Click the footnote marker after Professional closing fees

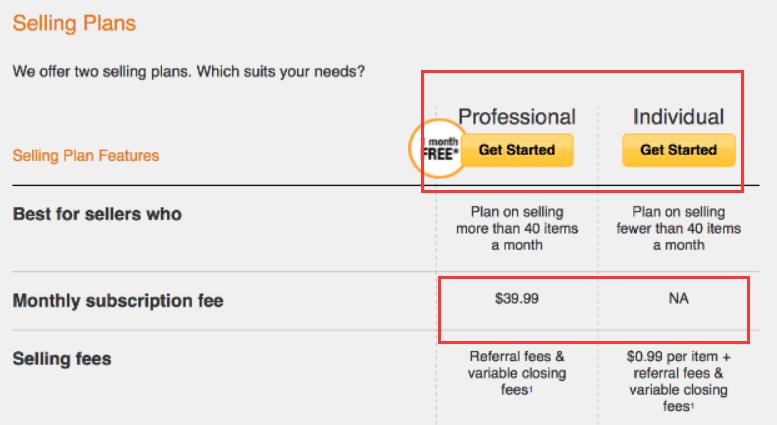(x=531, y=388)
